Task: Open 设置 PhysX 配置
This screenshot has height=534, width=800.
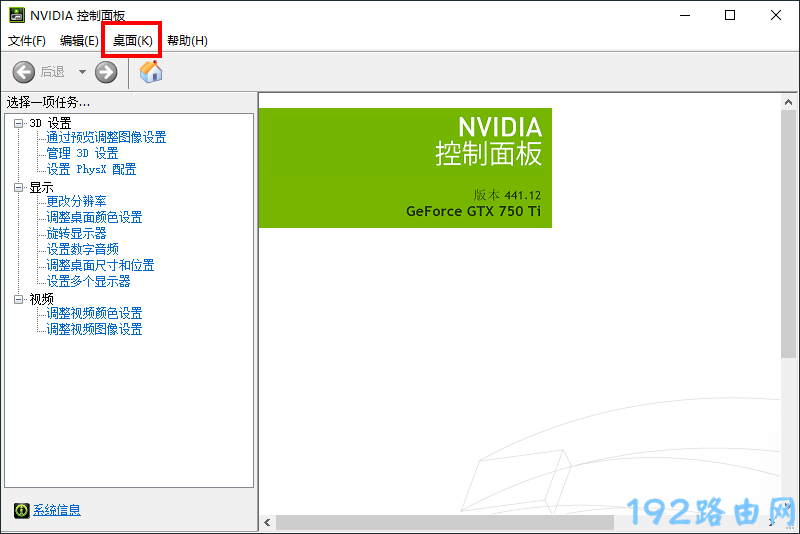Action: pos(91,169)
